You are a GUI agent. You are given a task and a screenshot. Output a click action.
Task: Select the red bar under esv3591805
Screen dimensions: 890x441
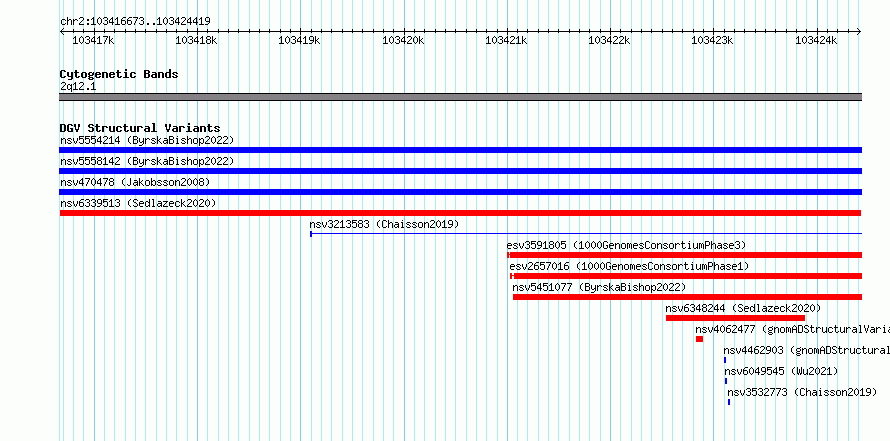click(685, 255)
